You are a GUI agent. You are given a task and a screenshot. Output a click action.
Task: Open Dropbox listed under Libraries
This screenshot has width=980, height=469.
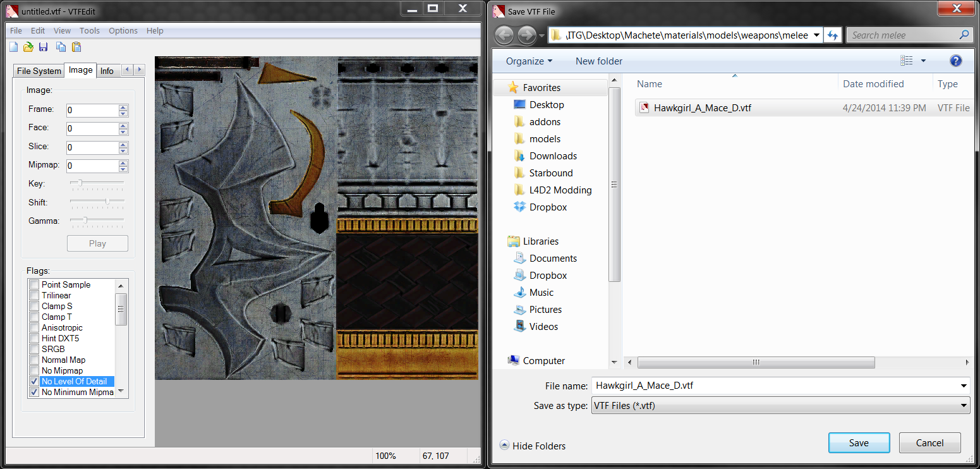coord(548,276)
